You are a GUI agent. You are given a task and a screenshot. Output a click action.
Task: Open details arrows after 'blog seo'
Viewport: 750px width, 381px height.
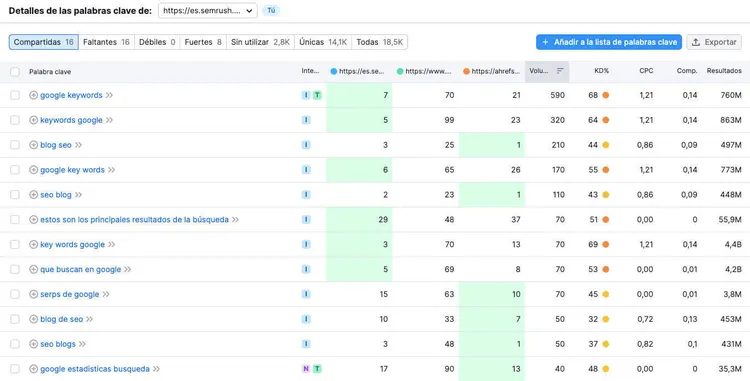78,145
